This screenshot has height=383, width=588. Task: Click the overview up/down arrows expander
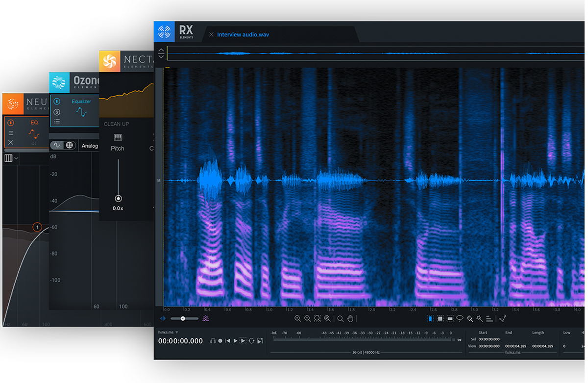click(161, 53)
